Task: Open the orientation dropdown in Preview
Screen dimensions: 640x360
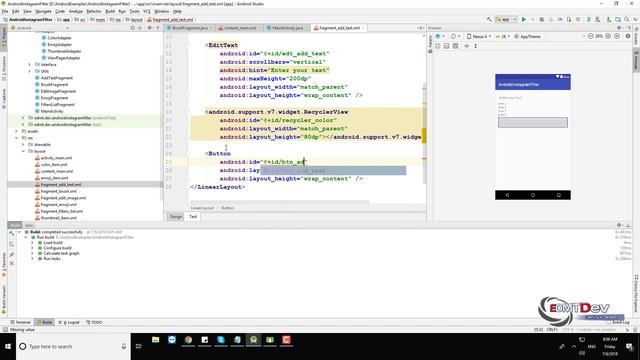Action: click(x=454, y=36)
